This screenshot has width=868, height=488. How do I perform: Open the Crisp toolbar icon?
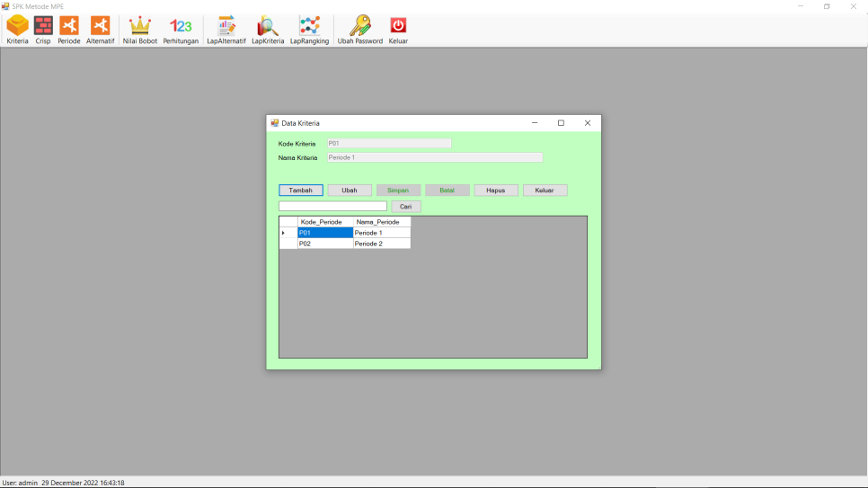tap(42, 30)
